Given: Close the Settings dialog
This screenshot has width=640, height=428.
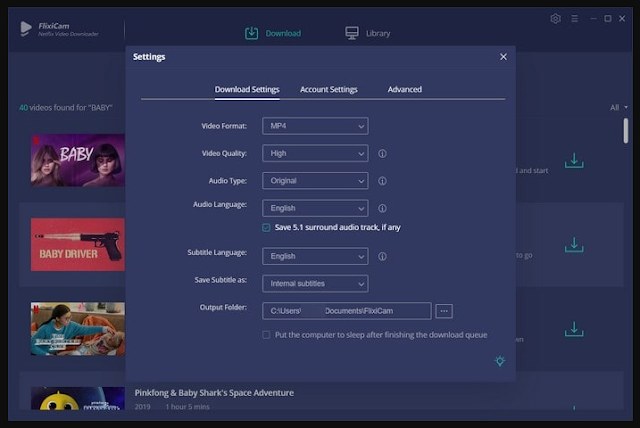Looking at the screenshot, I should click(x=503, y=57).
